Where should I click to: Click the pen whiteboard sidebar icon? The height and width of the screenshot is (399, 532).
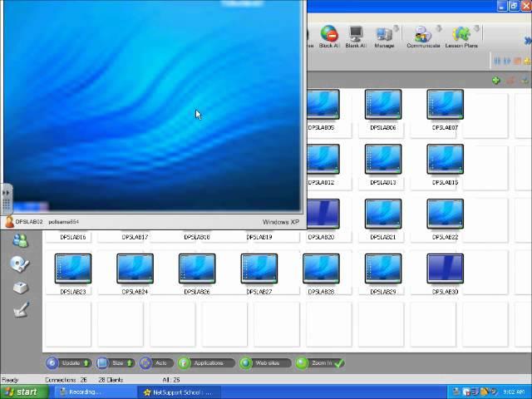point(21,309)
